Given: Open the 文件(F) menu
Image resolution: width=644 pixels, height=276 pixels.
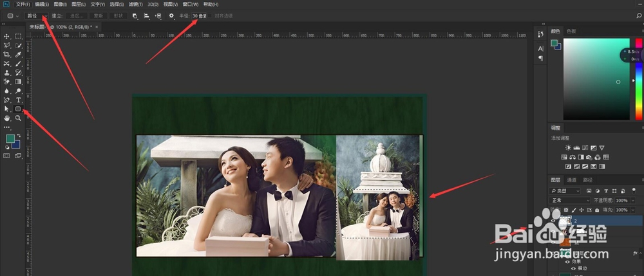Looking at the screenshot, I should pyautogui.click(x=23, y=5).
